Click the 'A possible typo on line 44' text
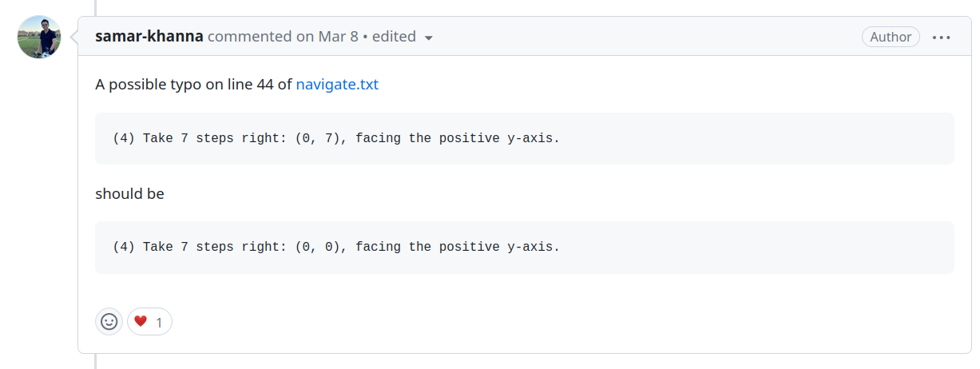The image size is (980, 369). click(x=194, y=84)
